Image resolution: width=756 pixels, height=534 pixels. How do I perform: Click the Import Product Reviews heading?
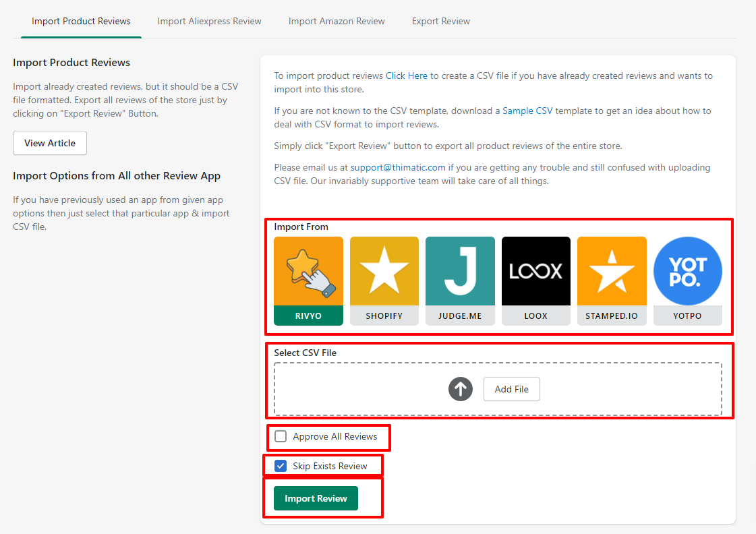71,63
